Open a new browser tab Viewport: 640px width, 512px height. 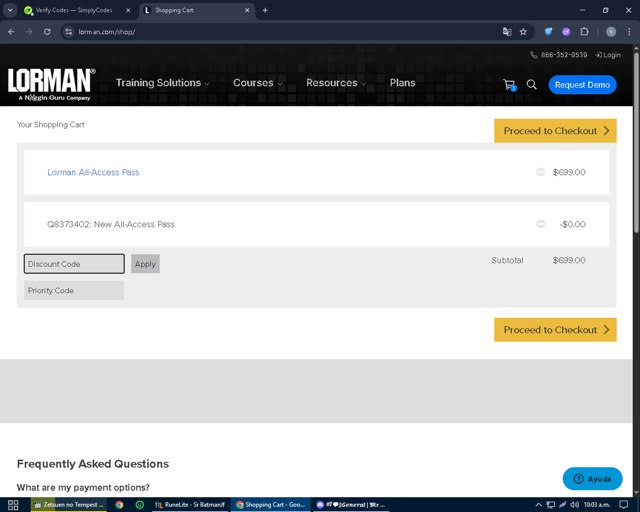click(265, 10)
